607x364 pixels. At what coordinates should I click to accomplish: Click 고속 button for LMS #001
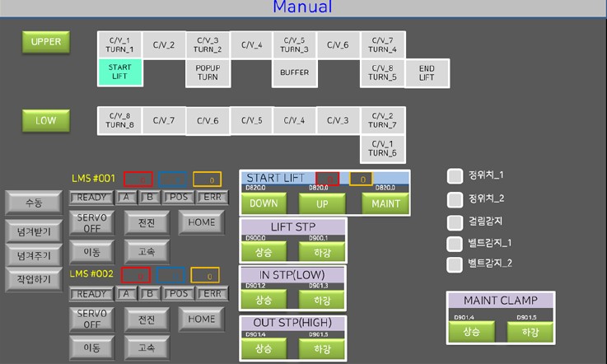click(147, 252)
